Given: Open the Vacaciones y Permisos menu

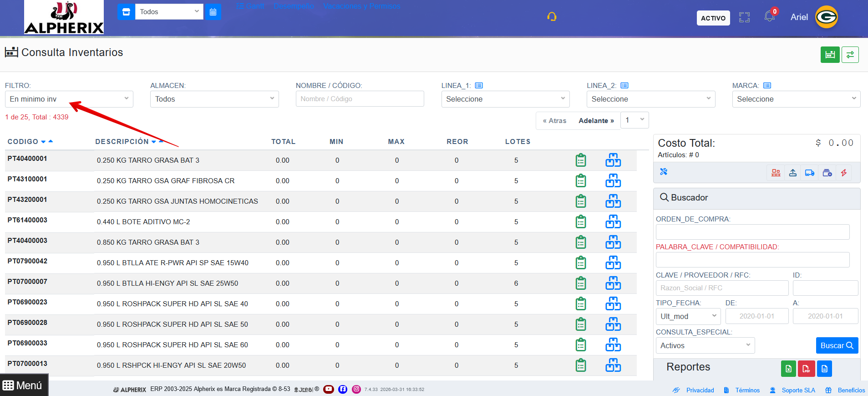Looking at the screenshot, I should tap(362, 6).
